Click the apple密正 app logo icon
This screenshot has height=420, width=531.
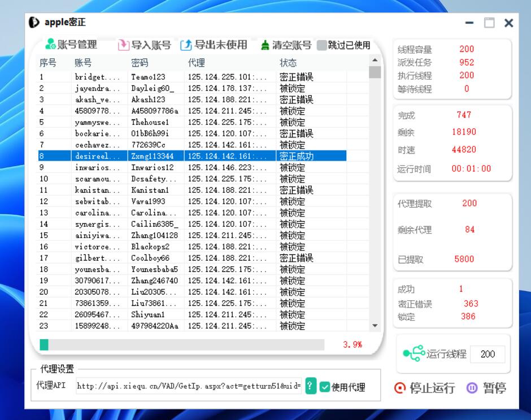coord(34,23)
